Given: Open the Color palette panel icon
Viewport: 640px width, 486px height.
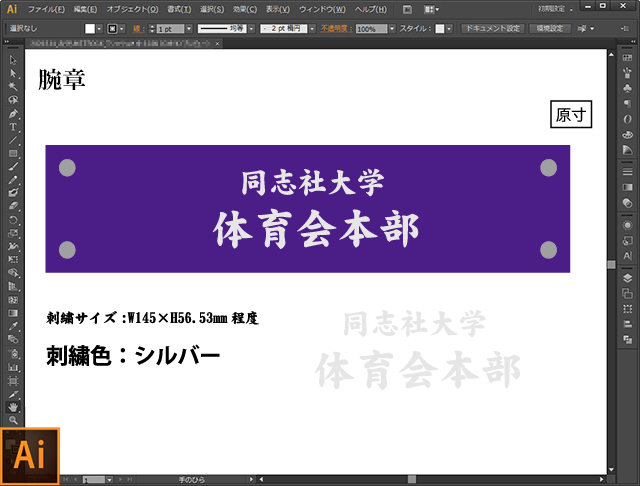Looking at the screenshot, I should [x=627, y=134].
